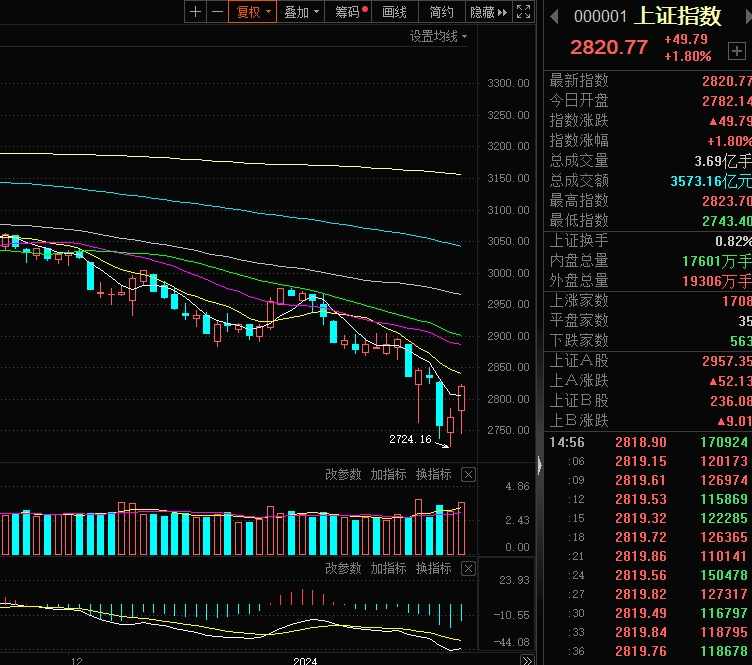Click the zoom in plus icon
Viewport: 752px width, 665px height.
click(195, 12)
